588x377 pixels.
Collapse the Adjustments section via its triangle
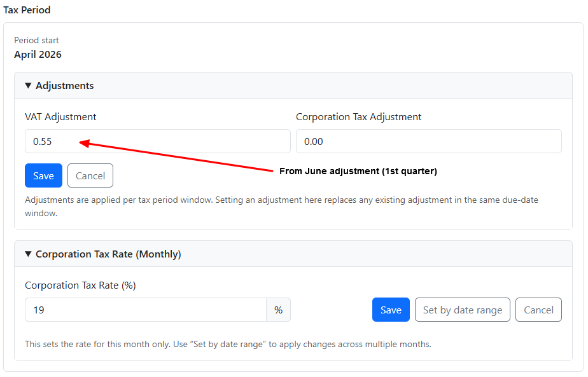click(x=28, y=85)
